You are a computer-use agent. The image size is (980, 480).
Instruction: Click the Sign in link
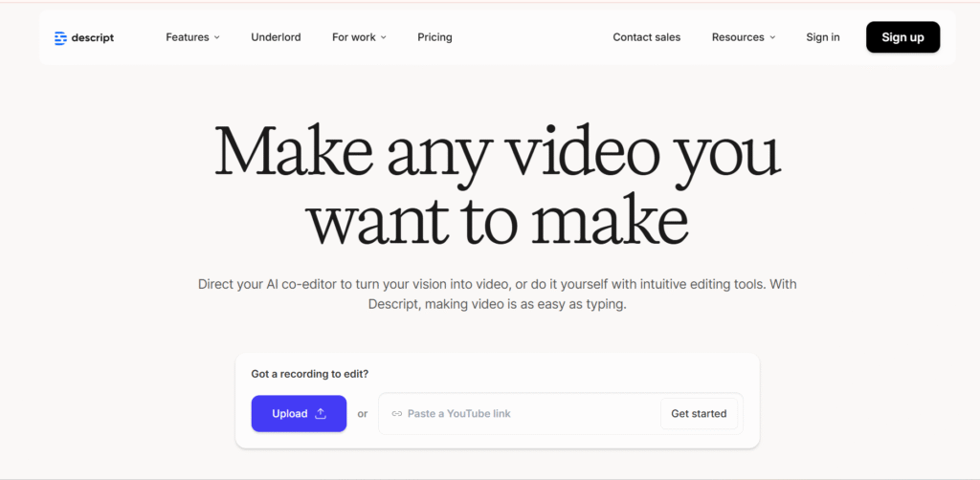(x=822, y=37)
